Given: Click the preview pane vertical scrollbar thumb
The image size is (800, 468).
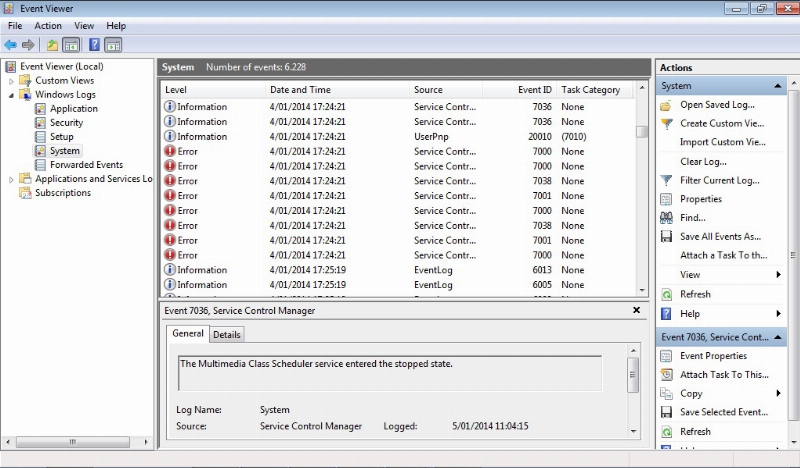Looking at the screenshot, I should (633, 375).
